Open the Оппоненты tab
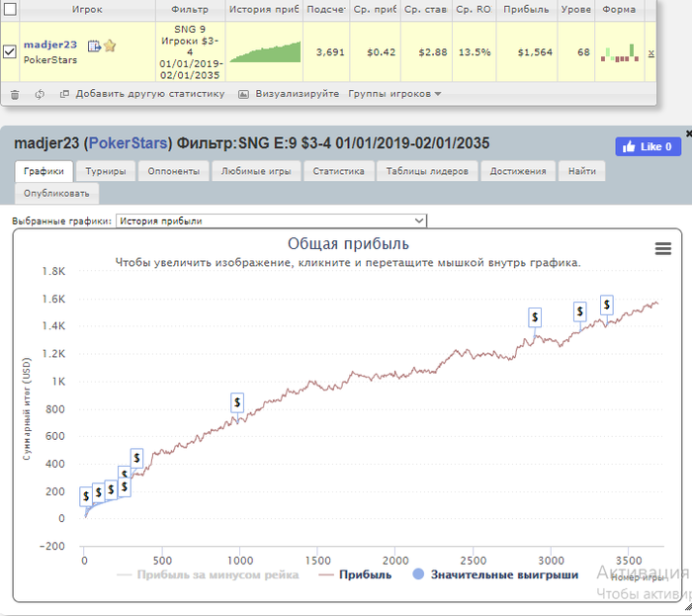692x616 pixels. pos(173,171)
